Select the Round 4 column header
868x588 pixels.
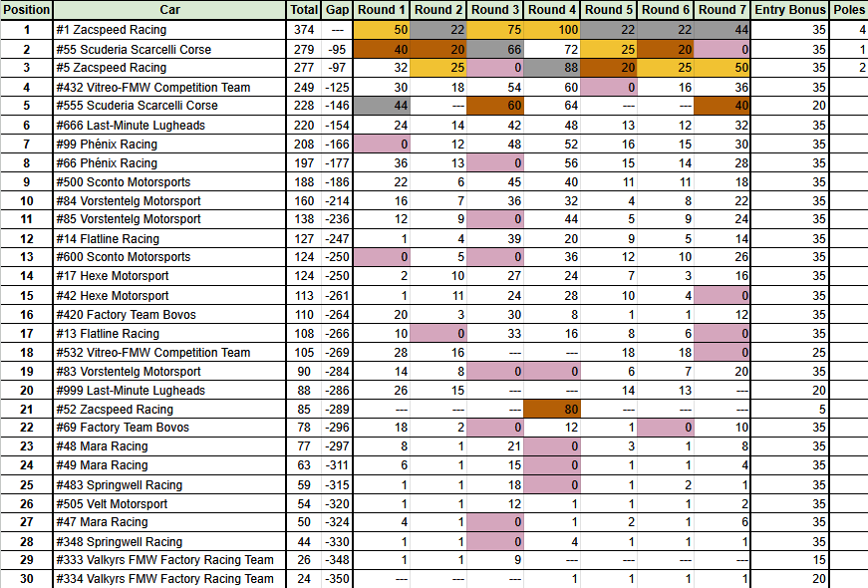click(553, 10)
